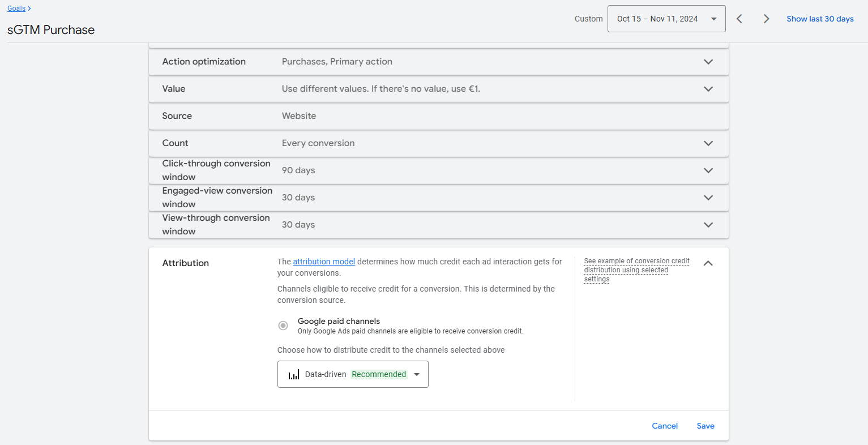Open the Data-driven attribution model dropdown
The width and height of the screenshot is (868, 445).
tap(353, 374)
